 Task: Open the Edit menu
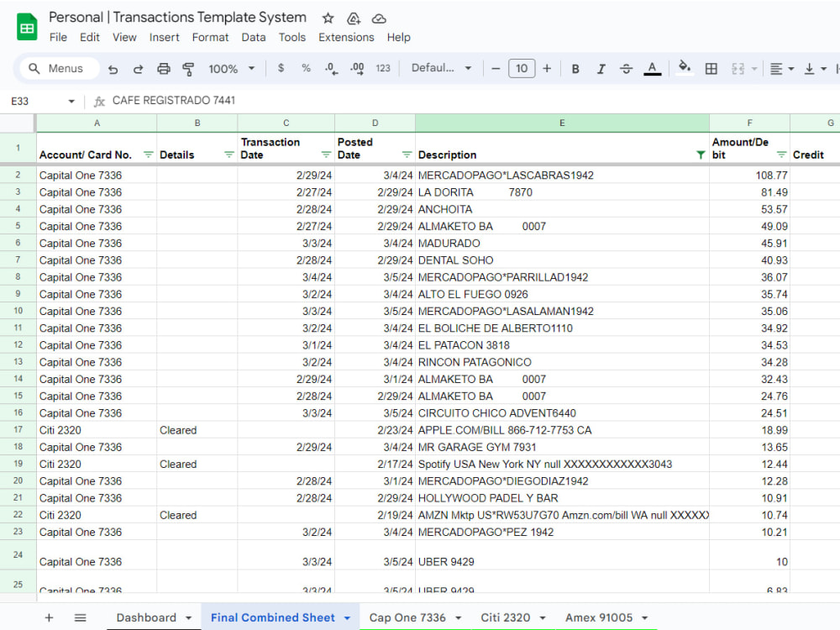(90, 38)
